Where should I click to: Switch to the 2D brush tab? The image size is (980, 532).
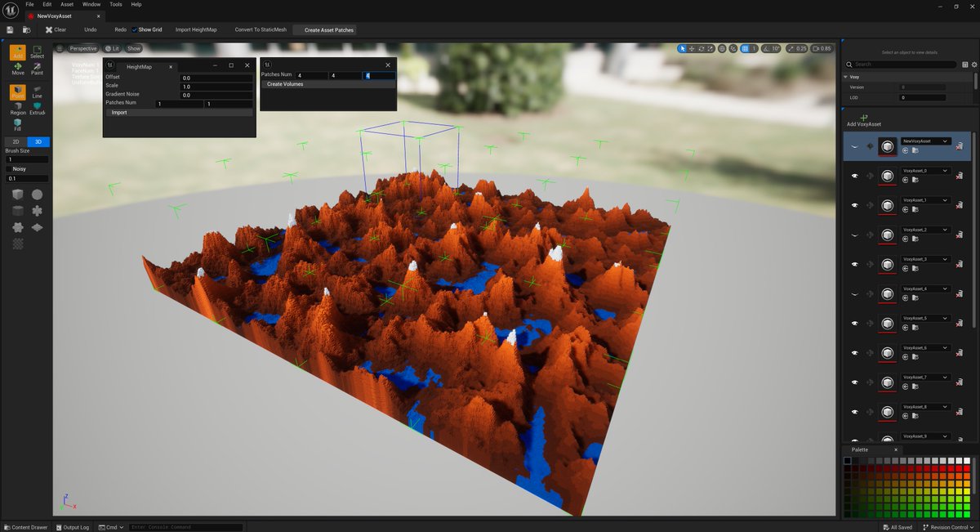16,140
